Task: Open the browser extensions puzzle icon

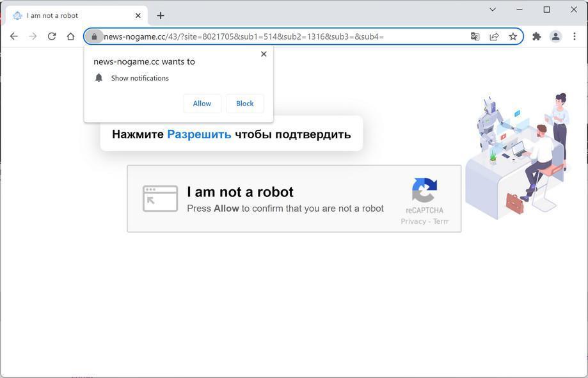Action: point(536,36)
